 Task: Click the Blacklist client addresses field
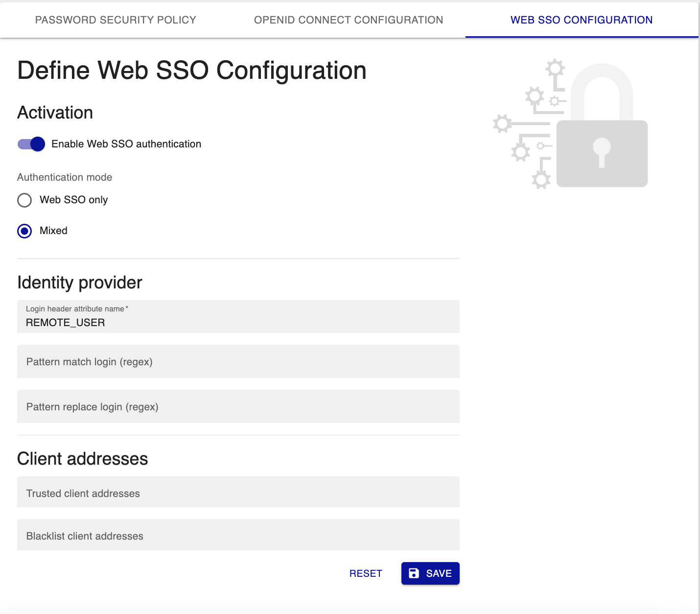pyautogui.click(x=238, y=536)
